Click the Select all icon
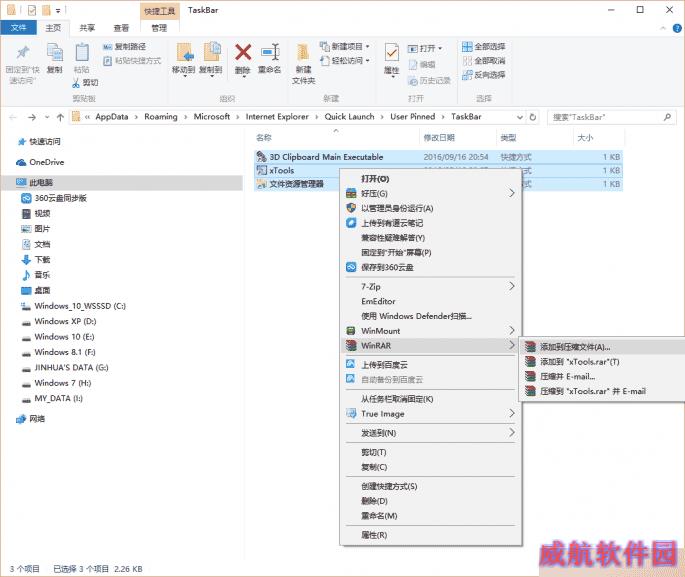The width and height of the screenshot is (685, 577). click(467, 46)
